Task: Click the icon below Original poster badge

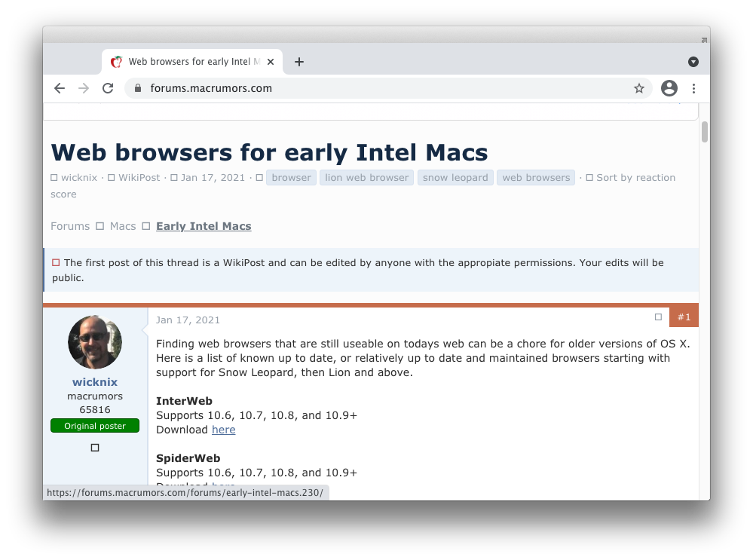Action: (95, 448)
